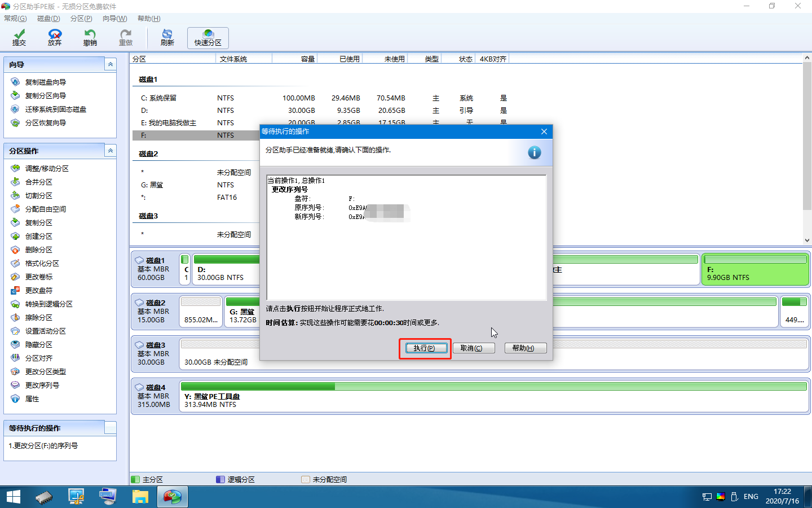The height and width of the screenshot is (508, 812).
Task: Click pending item 1.更改分区(F:)的序列号
Action: point(43,446)
